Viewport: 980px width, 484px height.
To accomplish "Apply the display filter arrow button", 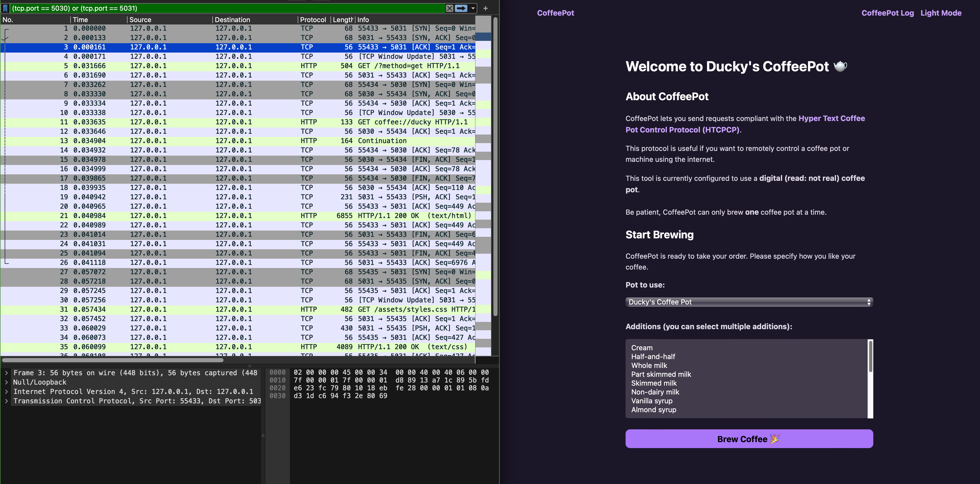I will point(461,8).
